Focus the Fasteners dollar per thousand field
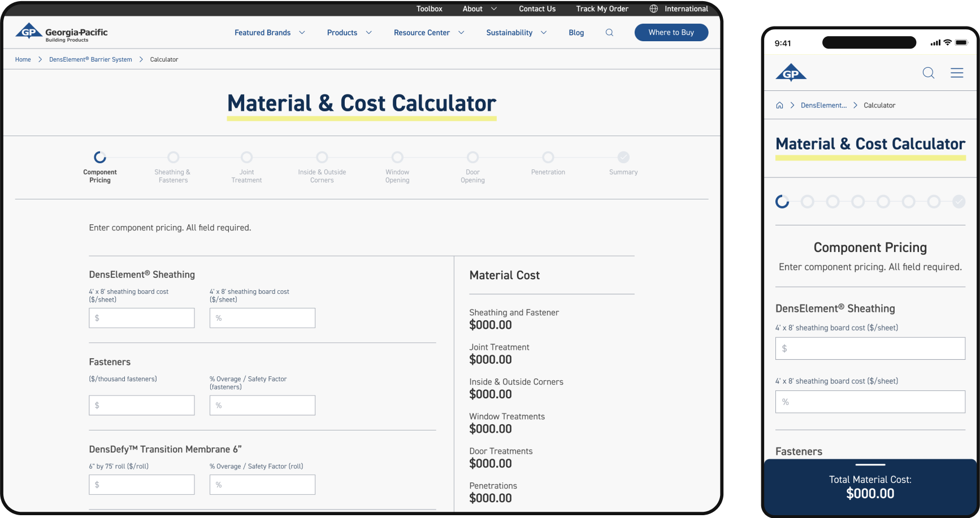 coord(142,406)
